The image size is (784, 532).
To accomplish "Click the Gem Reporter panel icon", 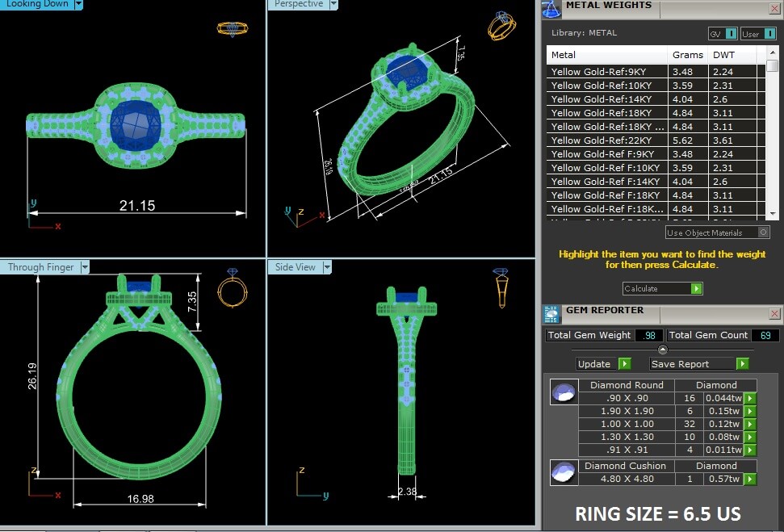I will click(x=551, y=314).
